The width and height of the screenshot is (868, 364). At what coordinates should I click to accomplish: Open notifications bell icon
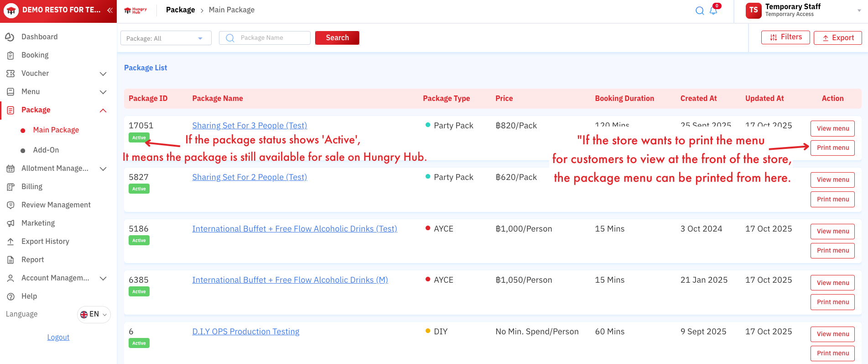tap(713, 11)
